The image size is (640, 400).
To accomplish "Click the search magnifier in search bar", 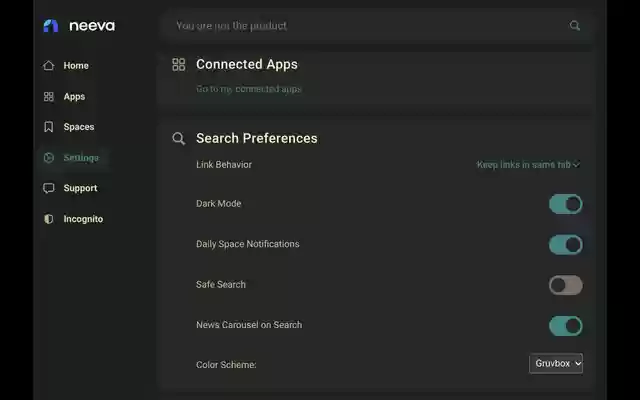I will coord(575,26).
